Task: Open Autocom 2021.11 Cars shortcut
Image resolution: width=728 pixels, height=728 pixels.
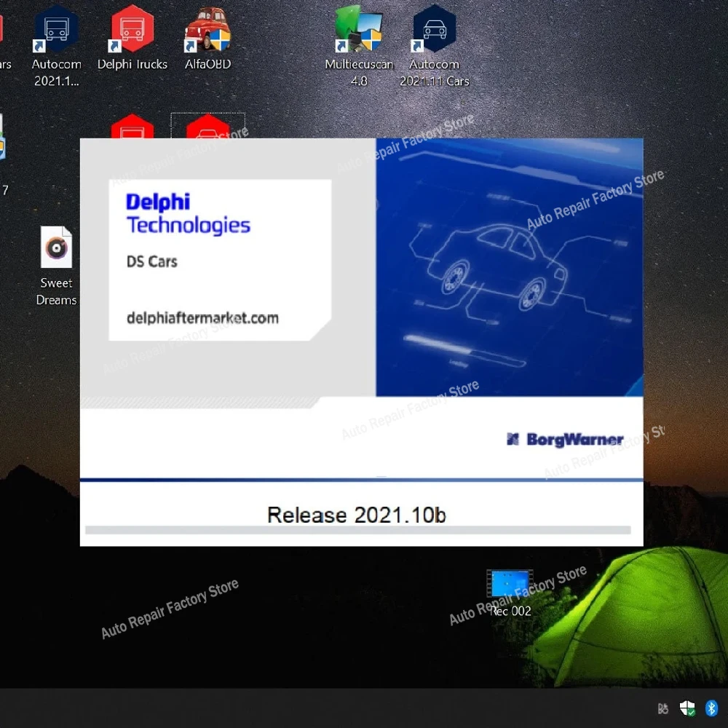Action: [435, 29]
